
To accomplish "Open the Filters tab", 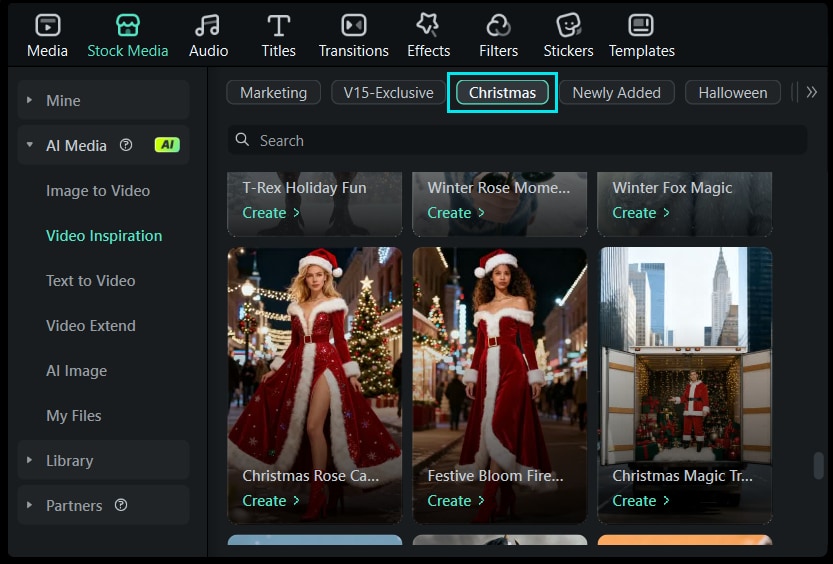I will click(498, 36).
